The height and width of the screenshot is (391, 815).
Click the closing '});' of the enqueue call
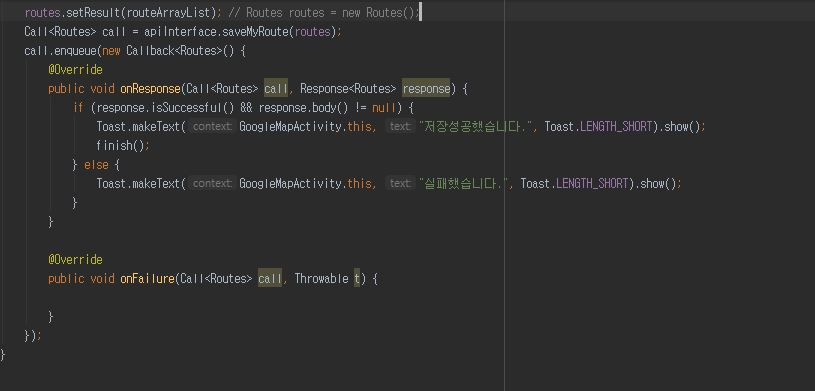tap(32, 336)
